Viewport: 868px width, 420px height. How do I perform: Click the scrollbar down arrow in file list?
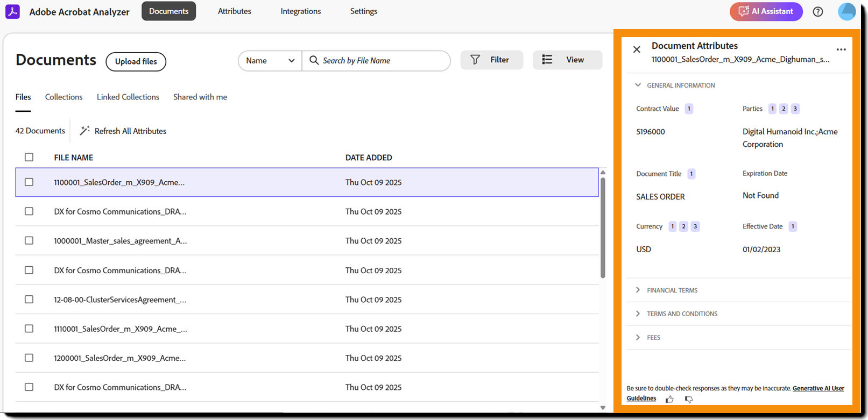pyautogui.click(x=603, y=408)
